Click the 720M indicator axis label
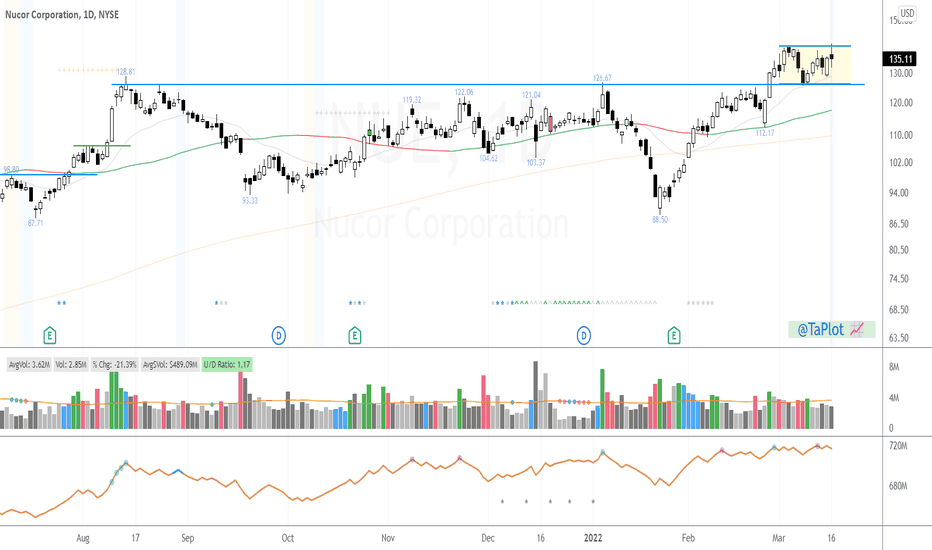This screenshot has width=932, height=550. 898,446
